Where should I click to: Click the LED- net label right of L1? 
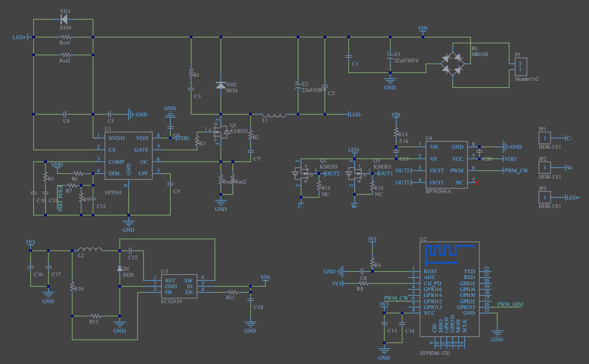pos(356,114)
